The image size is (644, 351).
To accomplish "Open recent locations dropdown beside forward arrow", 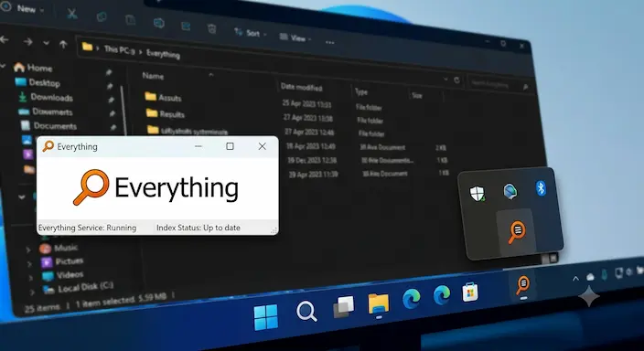I will coord(46,43).
